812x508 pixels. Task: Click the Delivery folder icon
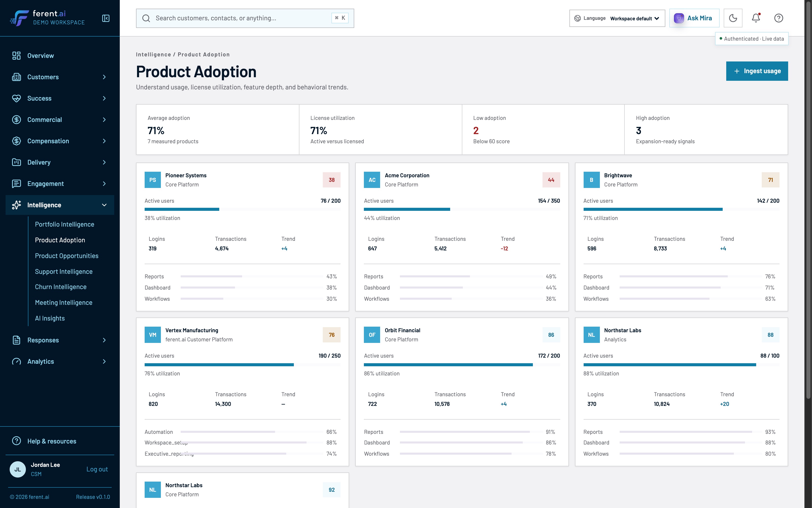tap(16, 162)
